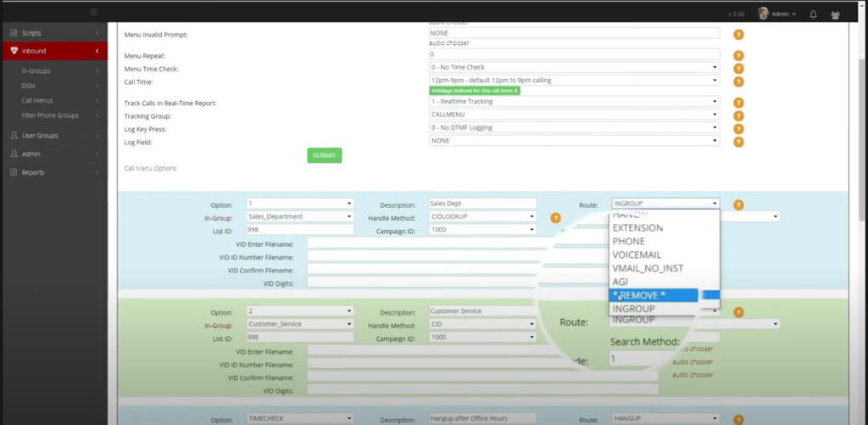Click the green SUBMIT button

(x=325, y=156)
